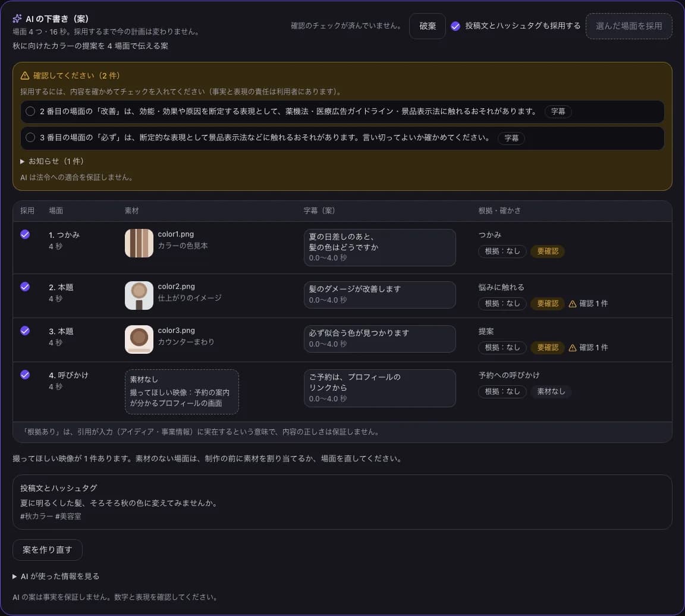Image resolution: width=685 pixels, height=616 pixels.
Task: Check the radio for the 「必ず」 warning
Action: pos(30,137)
